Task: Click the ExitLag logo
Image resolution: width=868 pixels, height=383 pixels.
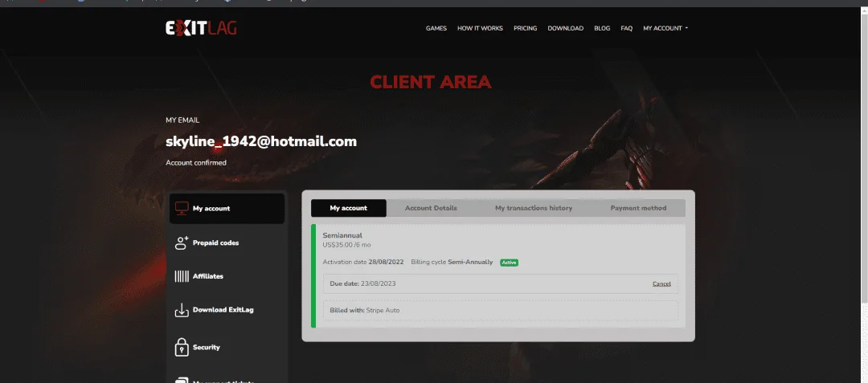Action: [x=201, y=27]
